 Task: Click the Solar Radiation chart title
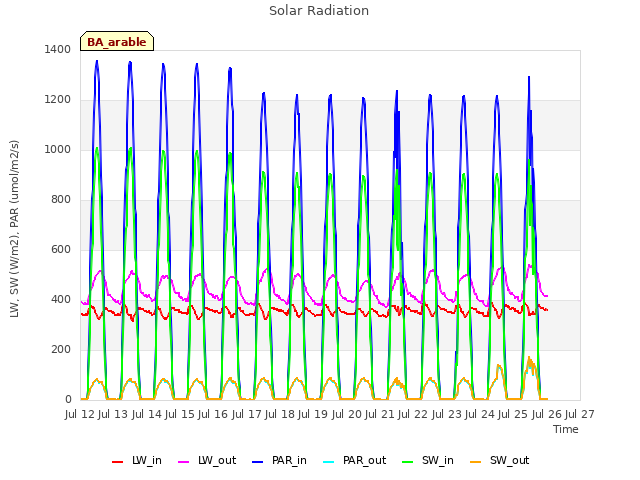point(319,11)
